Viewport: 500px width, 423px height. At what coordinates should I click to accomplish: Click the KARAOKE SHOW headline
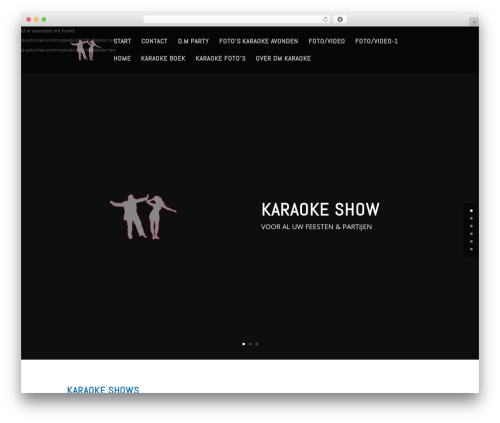coord(320,210)
